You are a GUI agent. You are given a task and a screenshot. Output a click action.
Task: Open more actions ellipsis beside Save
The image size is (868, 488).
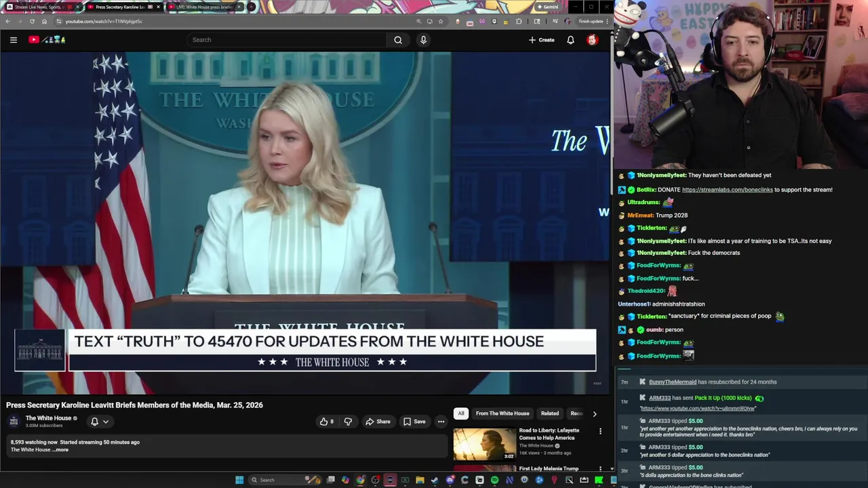tap(441, 422)
